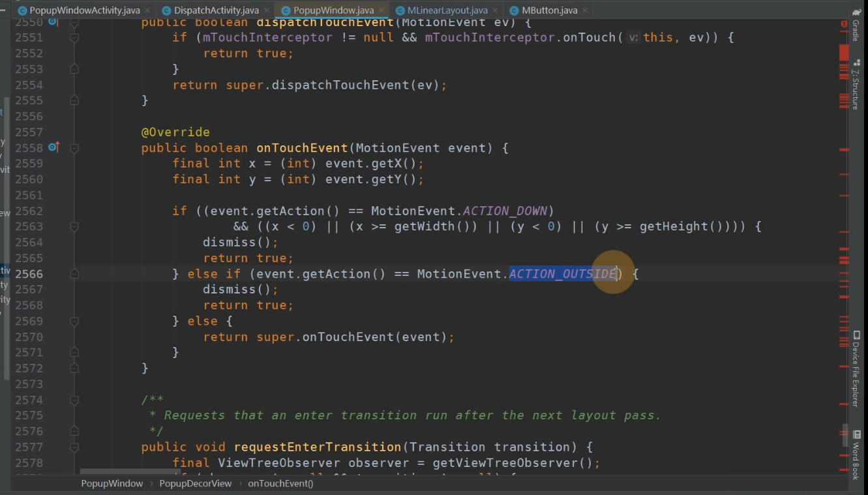Click ACTION_DOWN on line 2562
This screenshot has height=495, width=868.
pyautogui.click(x=505, y=211)
